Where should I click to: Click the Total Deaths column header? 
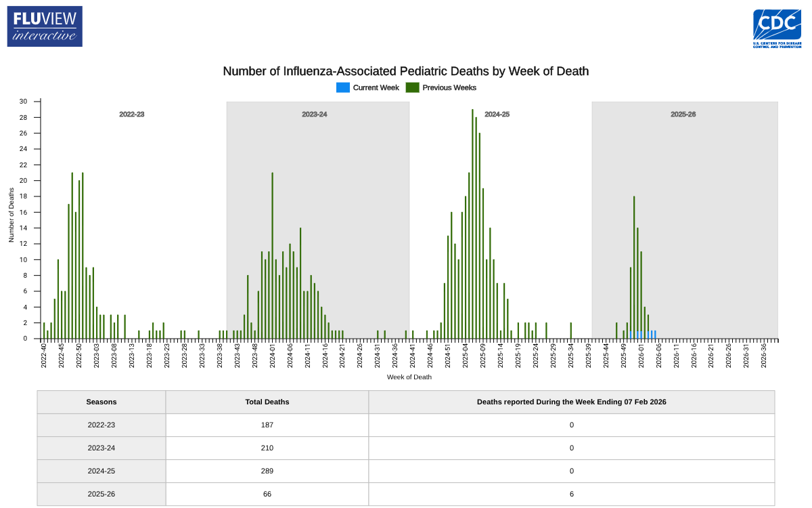[267, 402]
